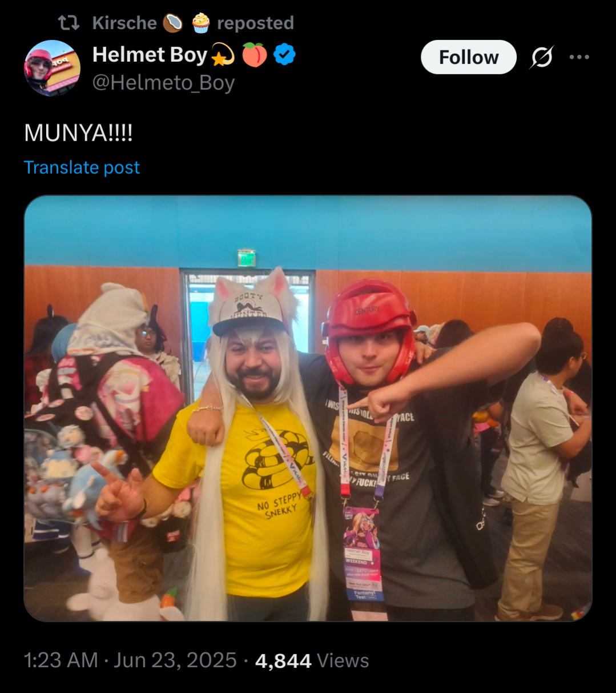Click the MUNYA!!!! post text

[x=78, y=133]
